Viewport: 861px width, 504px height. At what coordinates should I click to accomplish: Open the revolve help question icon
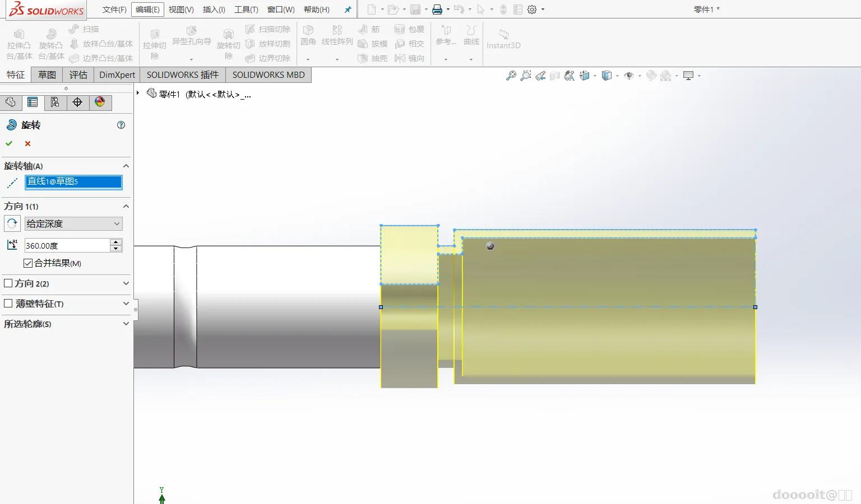[121, 125]
